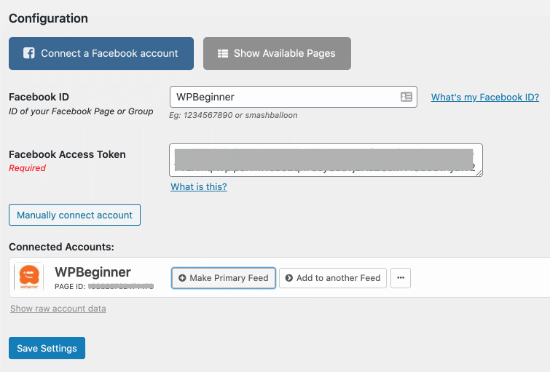Screen dimensions: 550x372
Task: Click the WPBeginner orange page avatar
Action: point(29,277)
